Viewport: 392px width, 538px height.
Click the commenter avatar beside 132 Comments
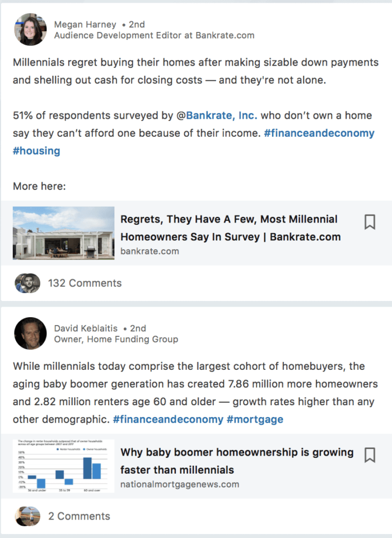(30, 282)
